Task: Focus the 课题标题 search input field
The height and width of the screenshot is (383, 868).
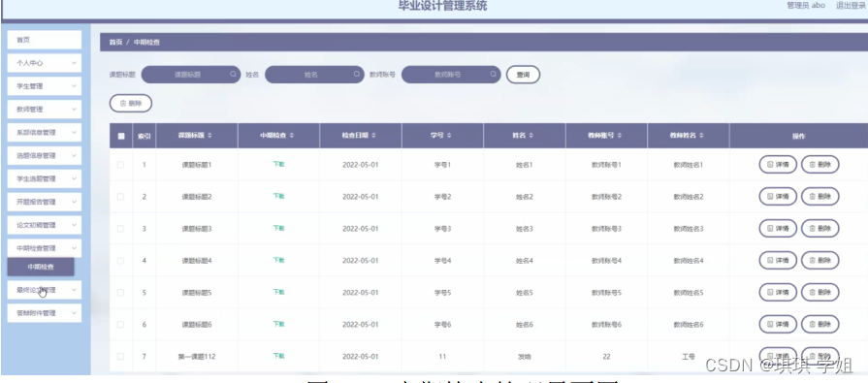Action: (191, 74)
